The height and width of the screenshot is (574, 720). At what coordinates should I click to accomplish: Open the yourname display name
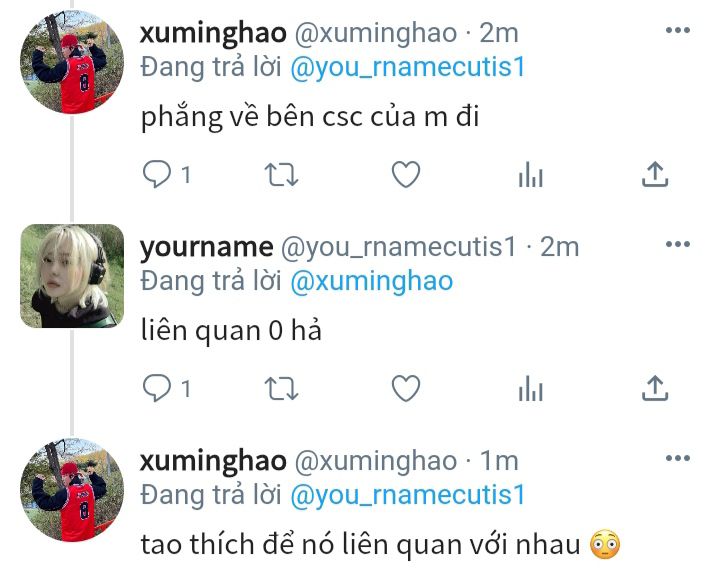tap(207, 248)
